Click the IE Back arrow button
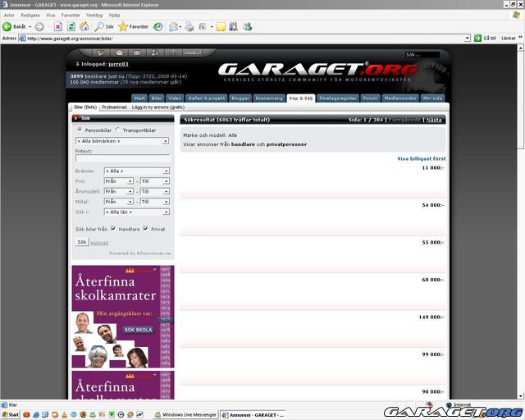 (x=8, y=26)
